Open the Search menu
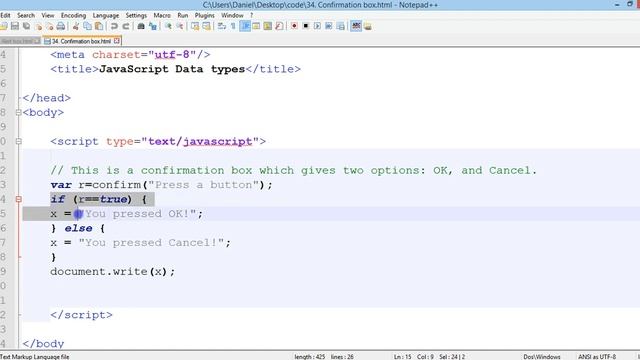The image size is (640, 360). 26,15
